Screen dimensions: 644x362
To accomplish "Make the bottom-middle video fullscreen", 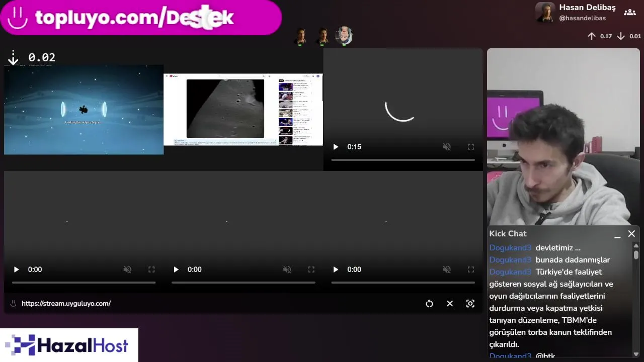I will [x=311, y=269].
